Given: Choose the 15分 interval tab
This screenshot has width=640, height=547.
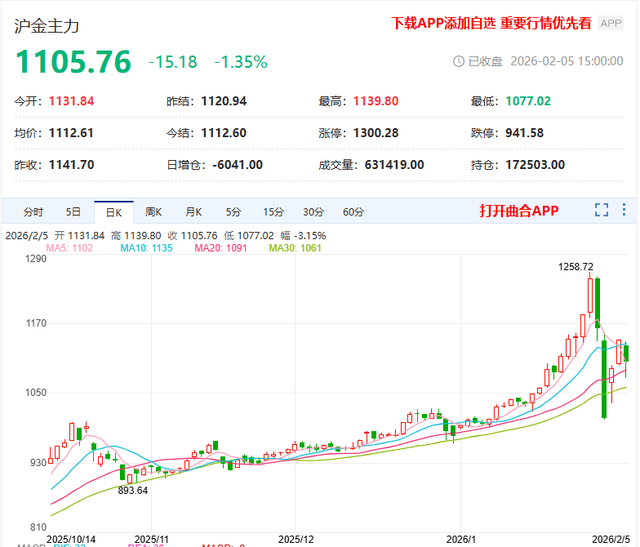Looking at the screenshot, I should [273, 211].
